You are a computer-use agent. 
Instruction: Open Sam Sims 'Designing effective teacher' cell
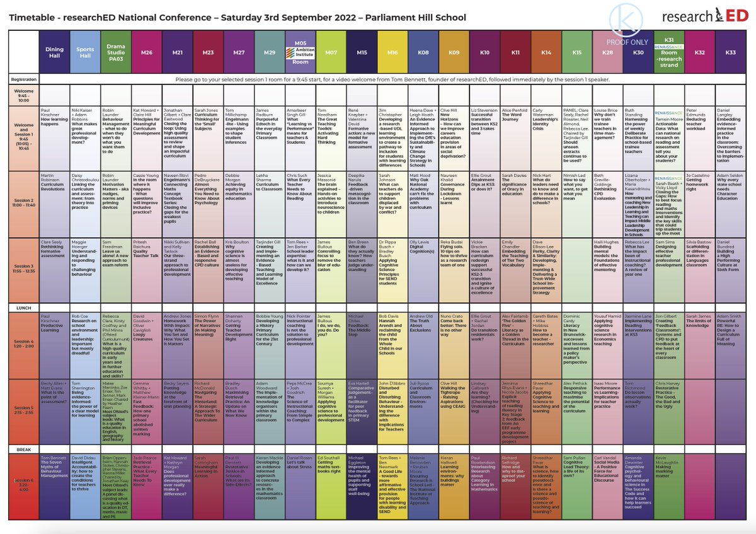[669, 269]
